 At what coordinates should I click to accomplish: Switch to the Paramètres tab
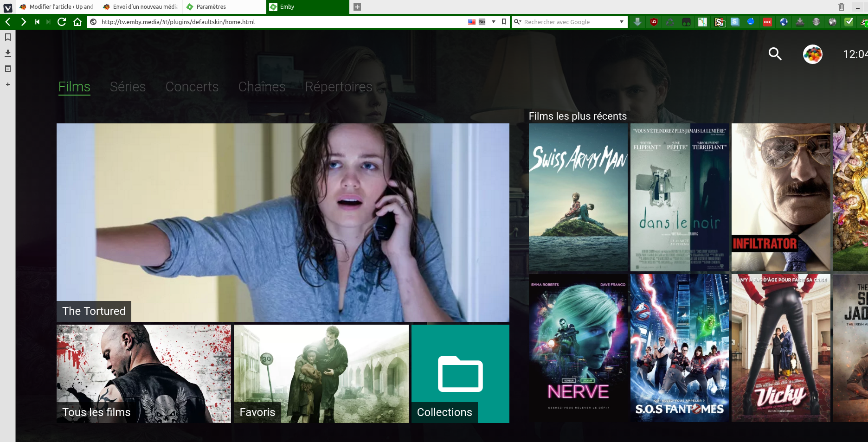[x=224, y=7]
